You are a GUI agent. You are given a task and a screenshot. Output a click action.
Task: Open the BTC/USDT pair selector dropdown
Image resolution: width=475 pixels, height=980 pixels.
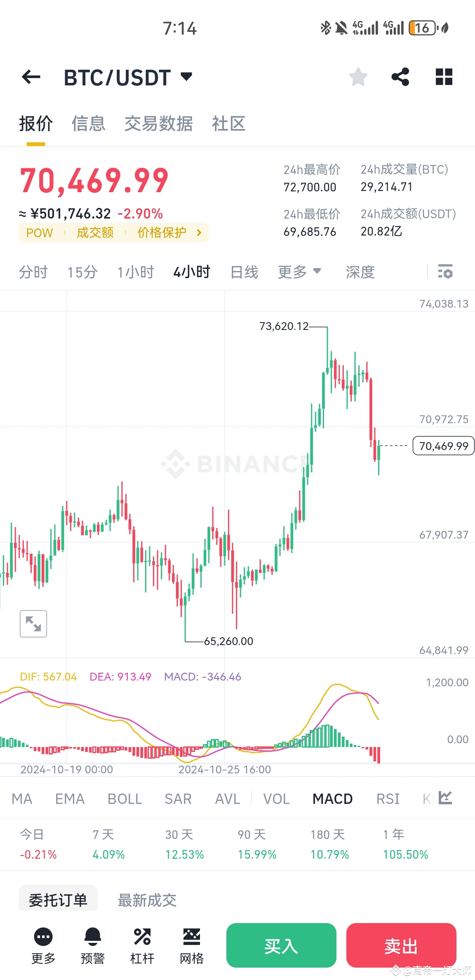tap(186, 77)
